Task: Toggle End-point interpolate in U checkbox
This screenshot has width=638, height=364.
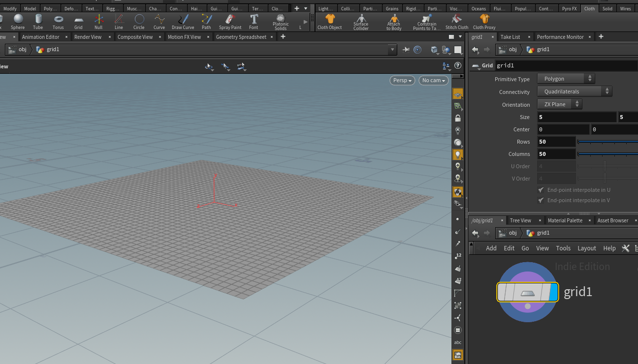Action: (541, 190)
